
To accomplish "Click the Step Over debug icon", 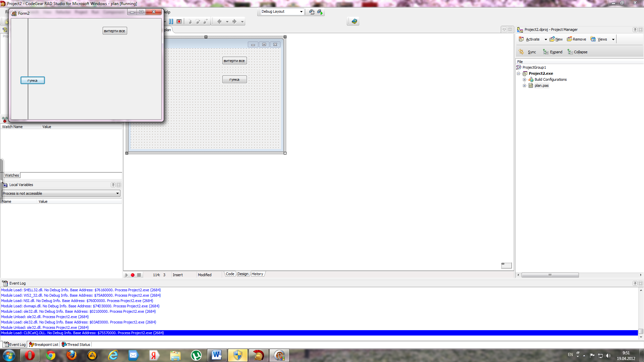I will click(x=198, y=21).
